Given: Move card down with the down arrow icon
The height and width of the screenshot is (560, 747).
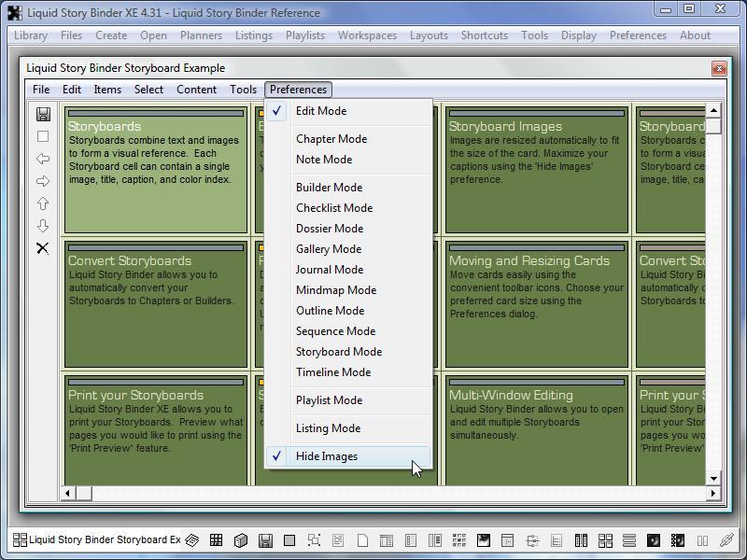Looking at the screenshot, I should pos(43,226).
